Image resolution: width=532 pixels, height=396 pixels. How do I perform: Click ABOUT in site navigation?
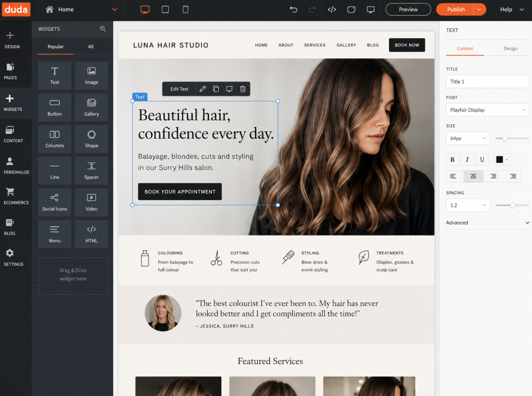(x=286, y=45)
